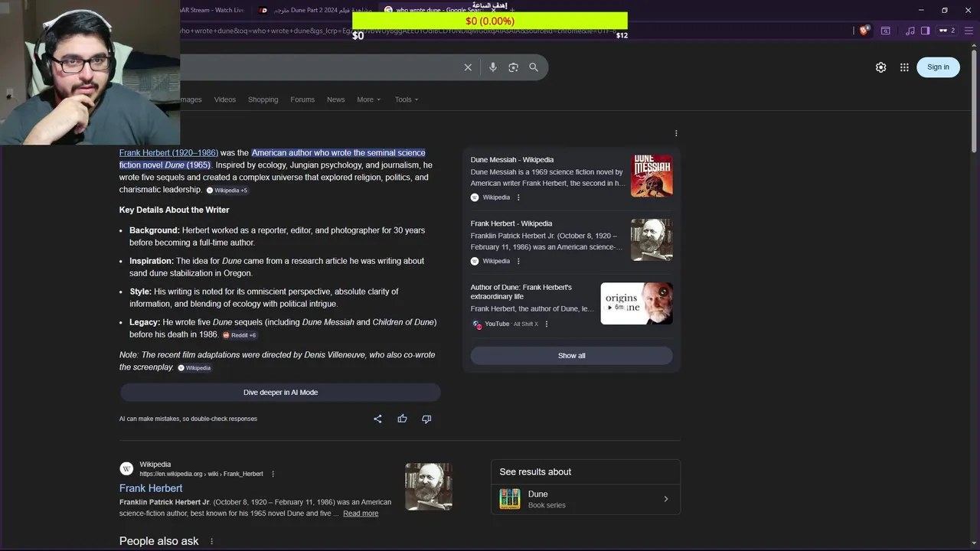
Task: Click the Frank Herbert photo beside the Wikipedia result
Action: pos(429,487)
